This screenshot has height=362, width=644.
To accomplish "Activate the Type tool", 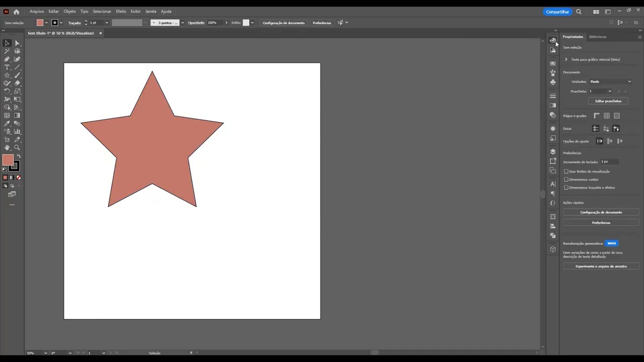I will pyautogui.click(x=7, y=67).
